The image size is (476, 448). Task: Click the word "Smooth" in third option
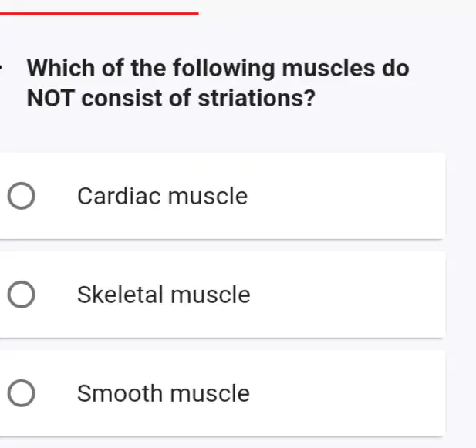click(120, 393)
